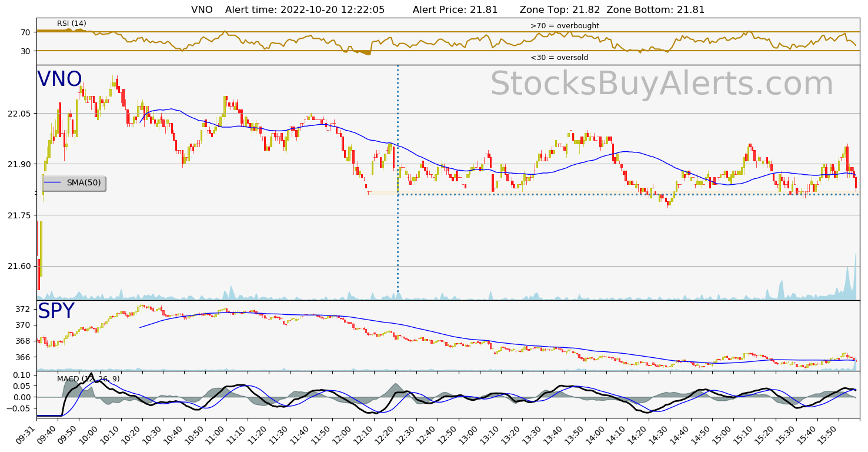
Task: Click the 22.05 price axis label
Action: (19, 113)
